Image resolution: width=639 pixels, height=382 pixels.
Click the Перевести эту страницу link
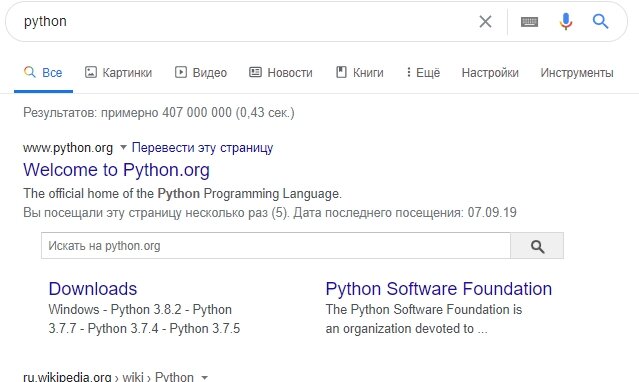point(202,148)
